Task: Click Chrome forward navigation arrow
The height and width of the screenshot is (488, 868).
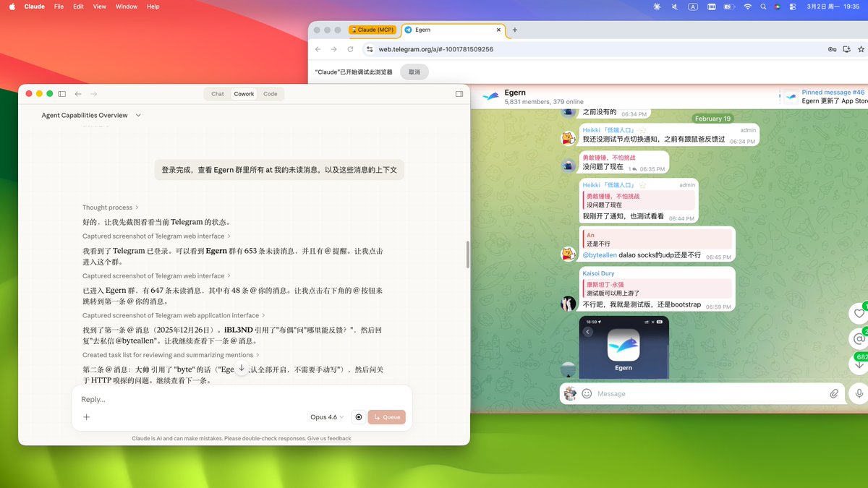Action: (334, 49)
